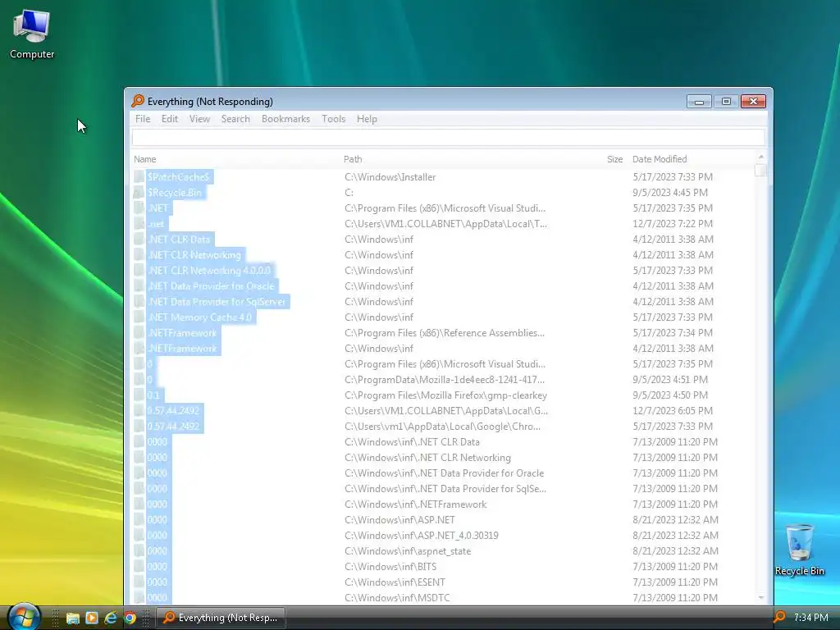Select the Computer desktop icon
The image size is (840, 630).
pos(32,34)
